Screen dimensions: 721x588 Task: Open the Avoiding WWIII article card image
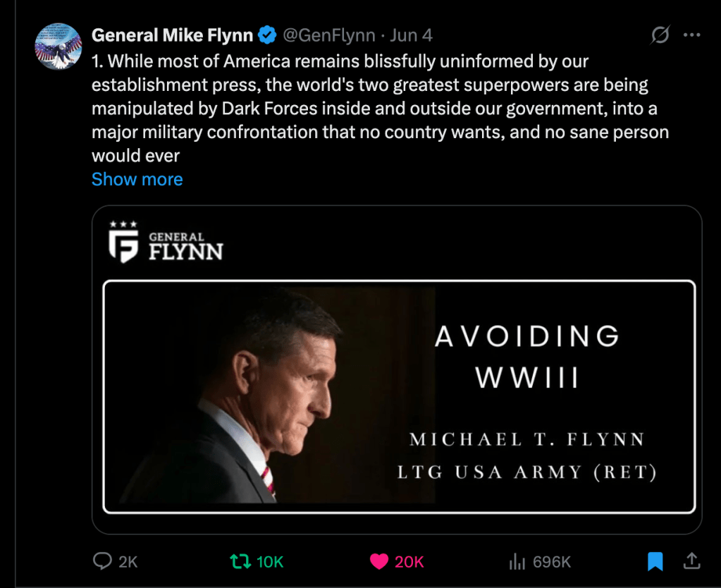coord(399,397)
